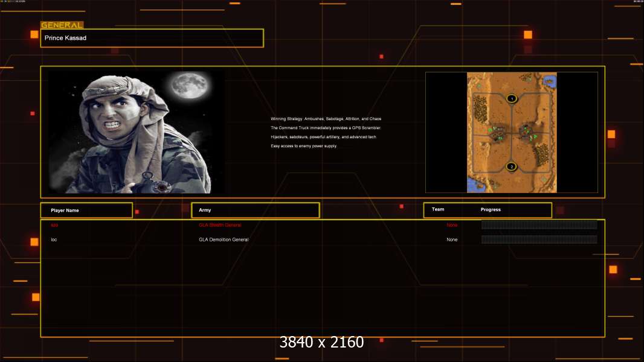Click the Prince Kassad general name field

click(x=152, y=38)
